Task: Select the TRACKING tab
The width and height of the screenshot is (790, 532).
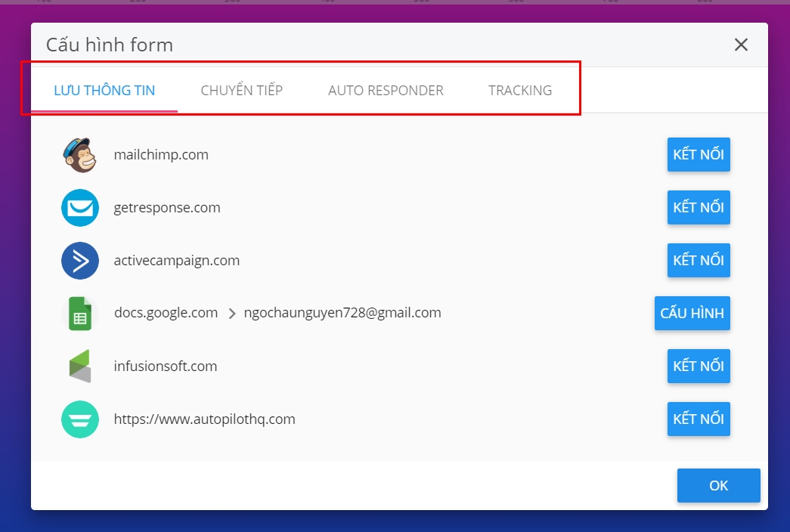Action: click(x=520, y=91)
